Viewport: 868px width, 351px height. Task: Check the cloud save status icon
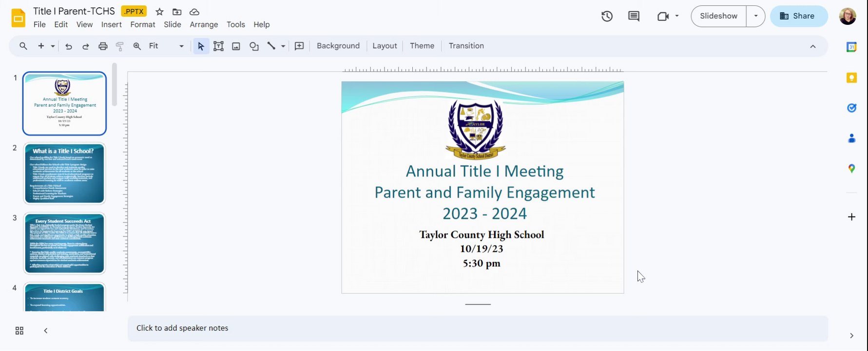[x=194, y=12]
